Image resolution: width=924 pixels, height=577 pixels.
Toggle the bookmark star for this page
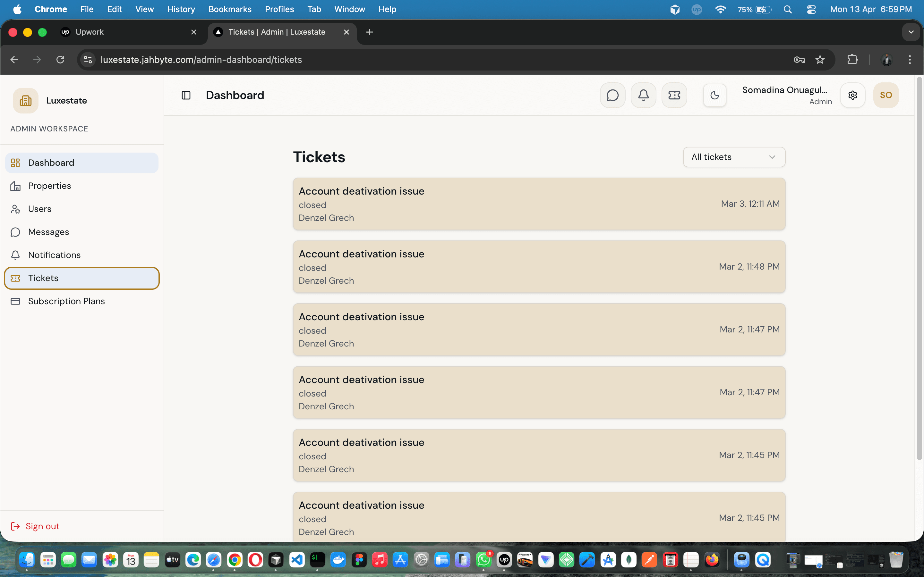point(820,60)
